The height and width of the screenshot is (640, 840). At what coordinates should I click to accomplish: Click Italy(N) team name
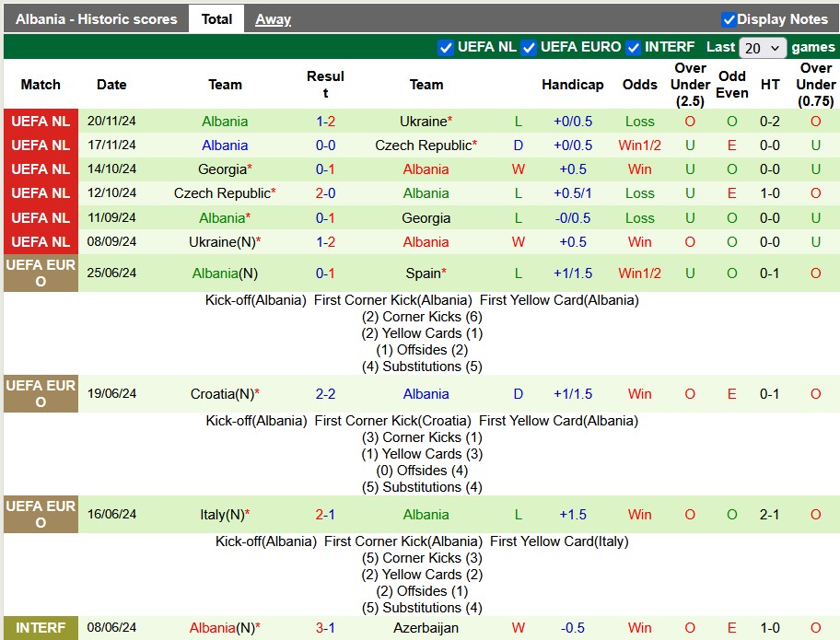click(x=222, y=515)
